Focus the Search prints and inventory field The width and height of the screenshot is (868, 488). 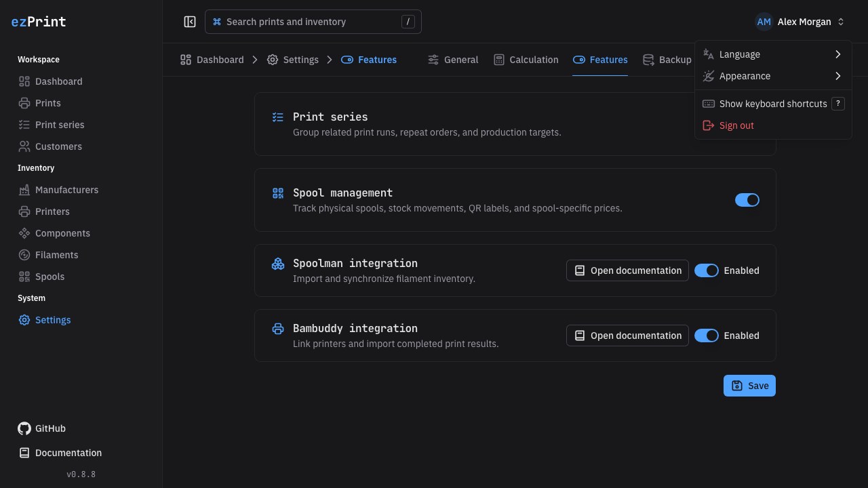(x=313, y=22)
